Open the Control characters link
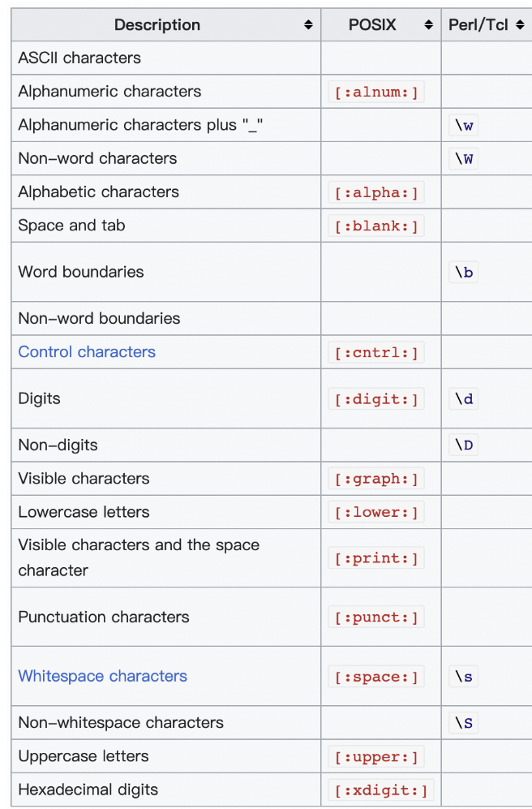Screen dimensions: 532x809 (87, 352)
